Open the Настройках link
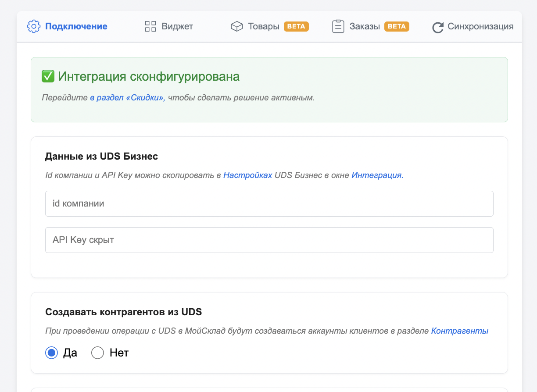 coord(248,175)
